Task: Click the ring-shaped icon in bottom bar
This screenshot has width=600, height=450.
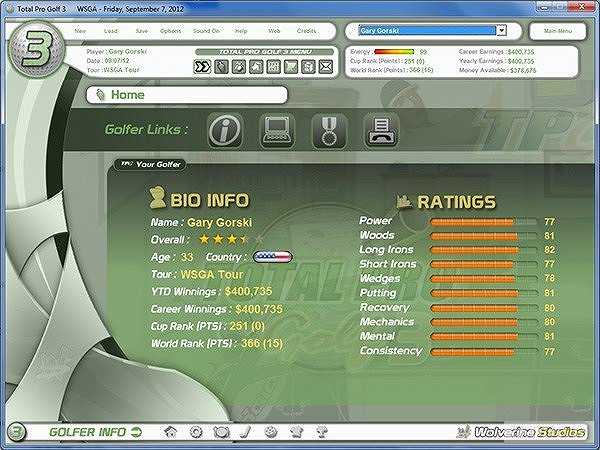Action: (196, 432)
